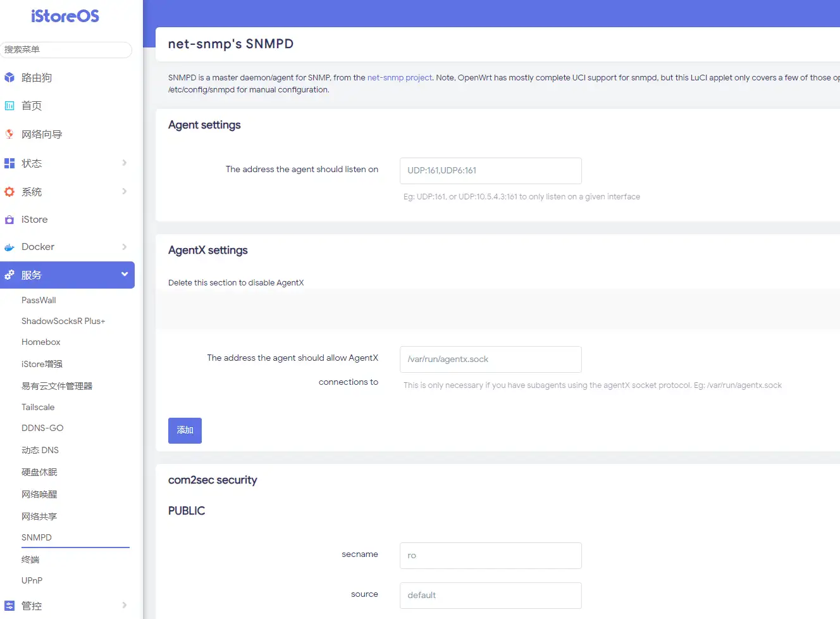Focus the agent listen address field
Image resolution: width=840 pixels, height=619 pixels.
[x=490, y=171]
